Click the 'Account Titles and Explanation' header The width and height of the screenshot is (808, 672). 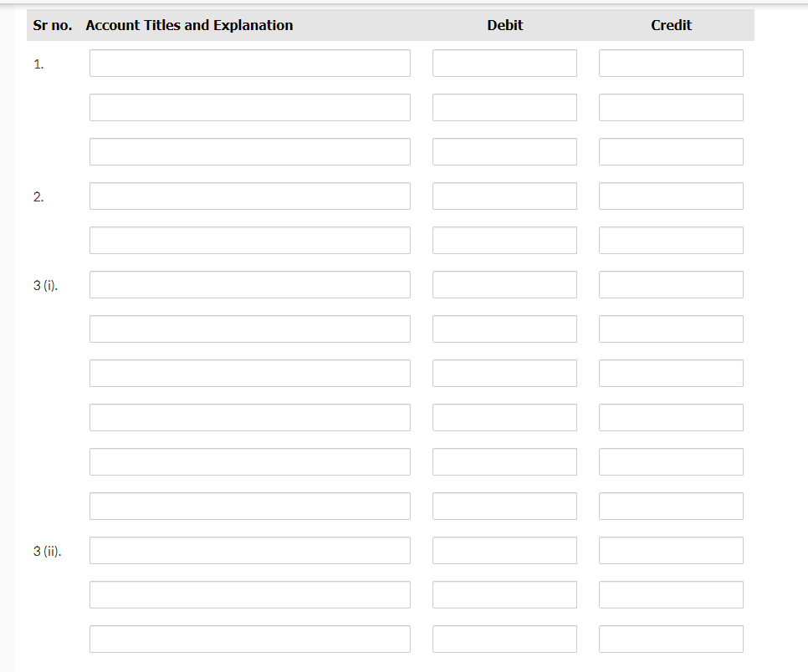tap(189, 25)
